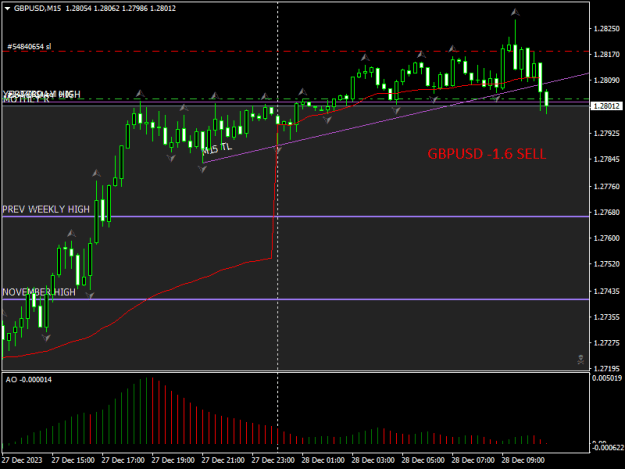
Task: Click the 1.27680 price axis label
Action: [x=607, y=212]
